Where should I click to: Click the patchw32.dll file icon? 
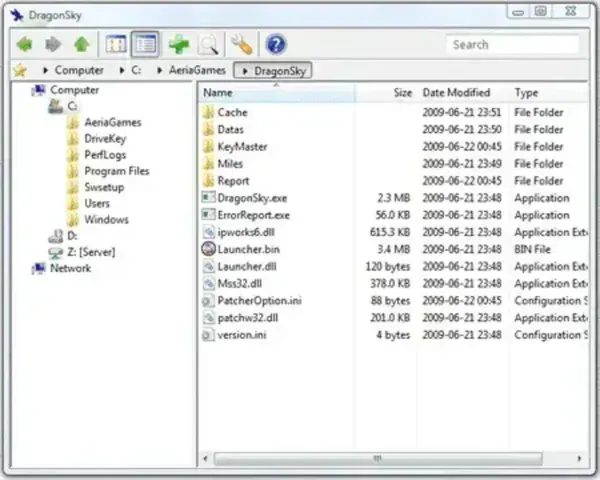click(x=209, y=318)
